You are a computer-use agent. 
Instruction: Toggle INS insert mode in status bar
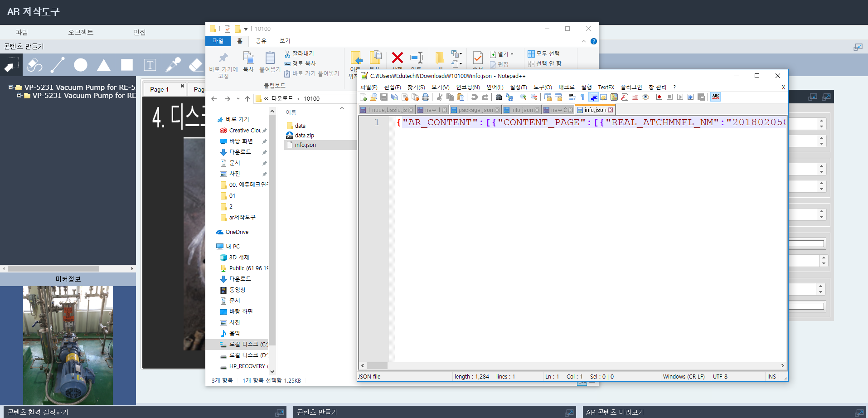pyautogui.click(x=771, y=377)
